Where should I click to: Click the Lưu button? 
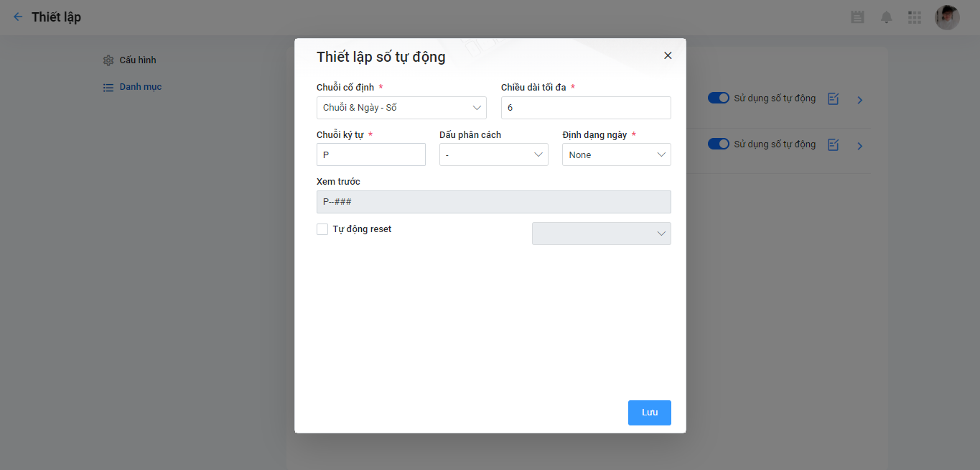pos(650,413)
